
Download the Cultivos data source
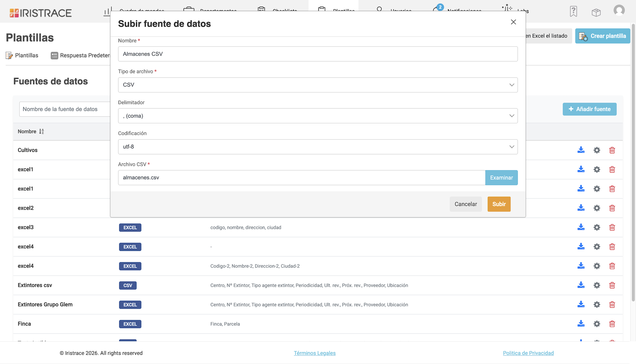581,150
